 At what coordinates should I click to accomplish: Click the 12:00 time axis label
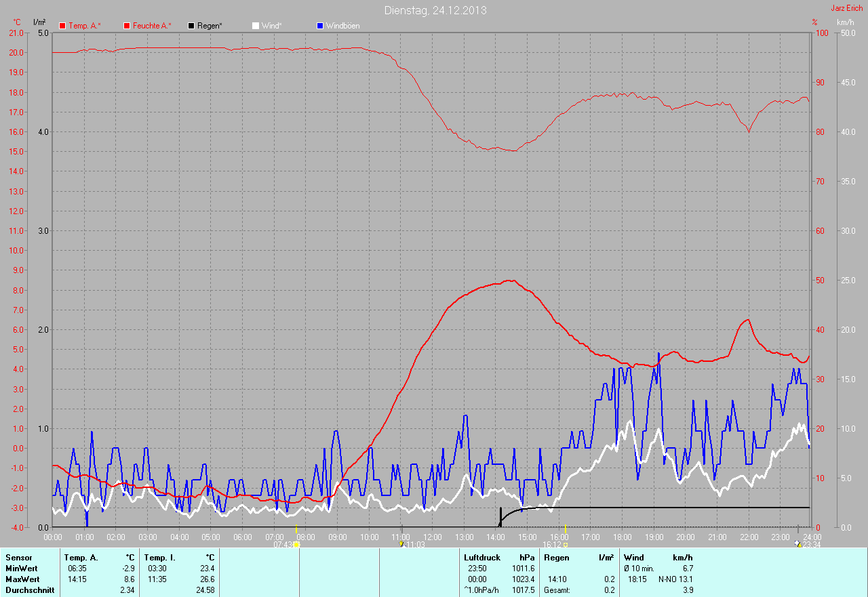point(432,537)
